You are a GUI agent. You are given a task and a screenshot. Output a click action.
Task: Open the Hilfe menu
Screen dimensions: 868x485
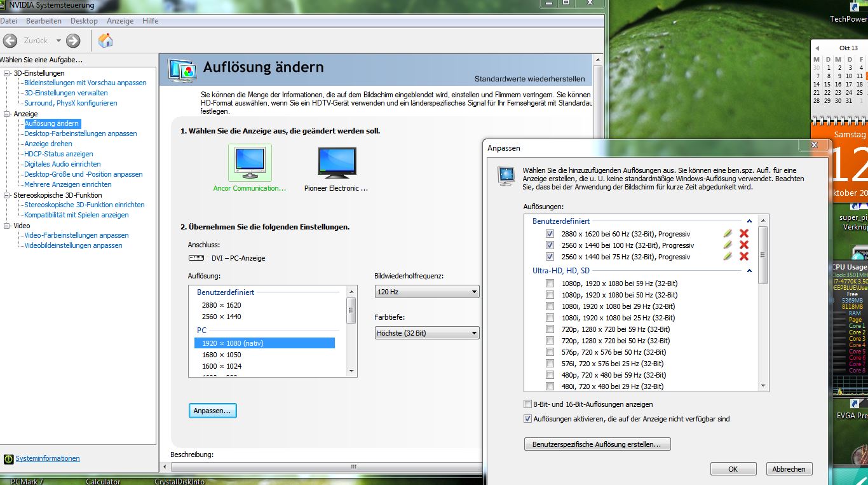[151, 21]
